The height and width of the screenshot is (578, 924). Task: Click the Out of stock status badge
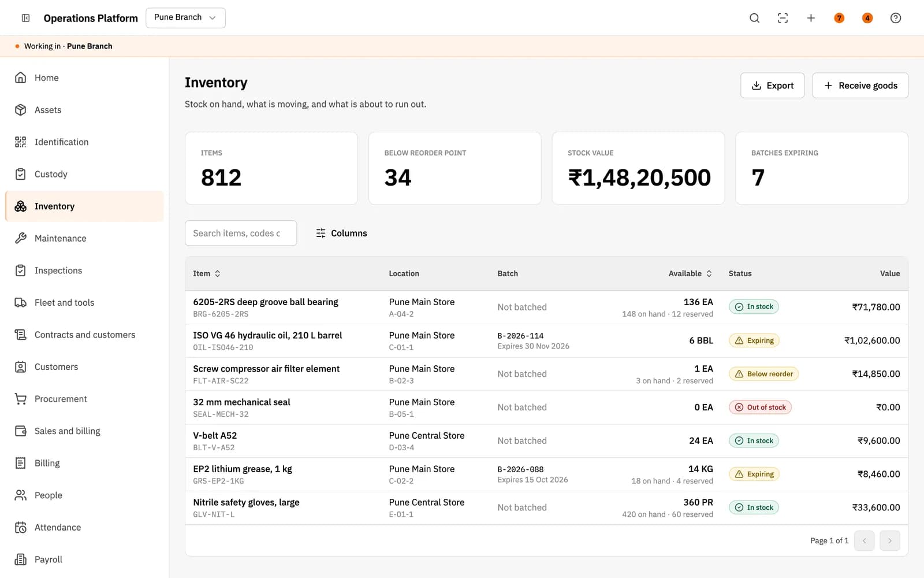760,407
